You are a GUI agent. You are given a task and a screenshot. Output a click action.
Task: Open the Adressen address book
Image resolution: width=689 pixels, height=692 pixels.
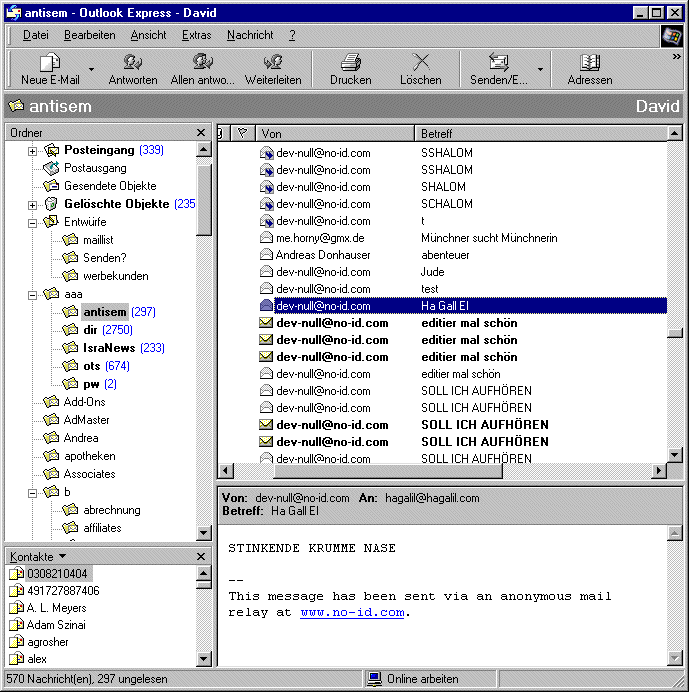[589, 63]
